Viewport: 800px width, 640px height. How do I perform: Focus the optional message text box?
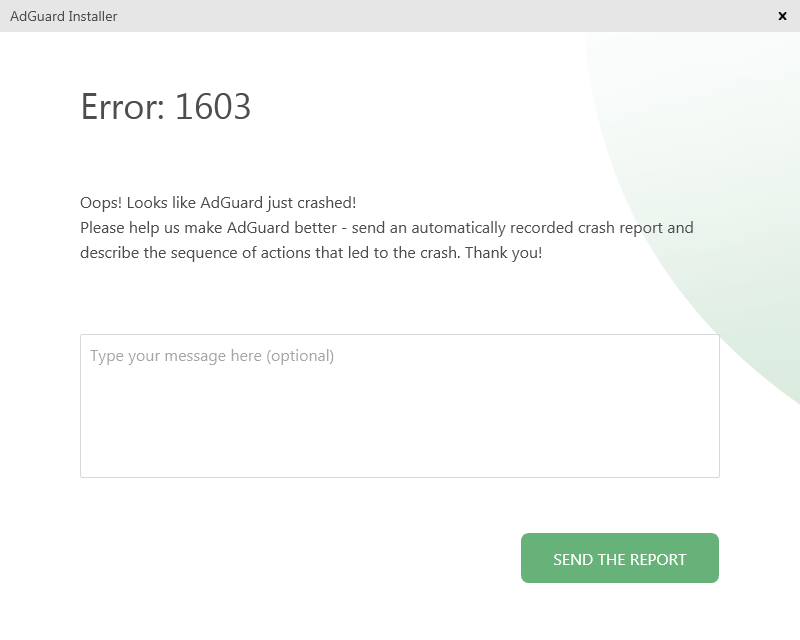[400, 405]
